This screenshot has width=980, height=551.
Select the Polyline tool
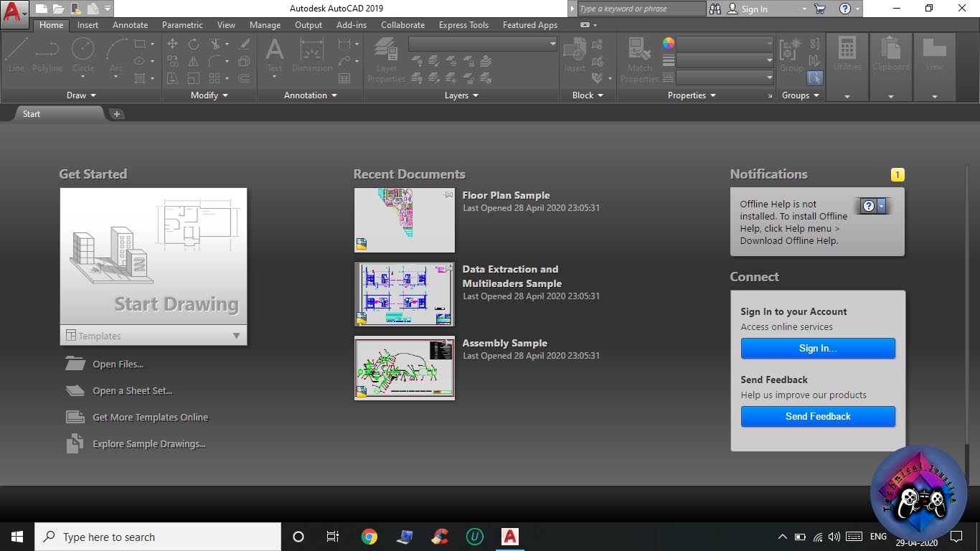coord(47,55)
